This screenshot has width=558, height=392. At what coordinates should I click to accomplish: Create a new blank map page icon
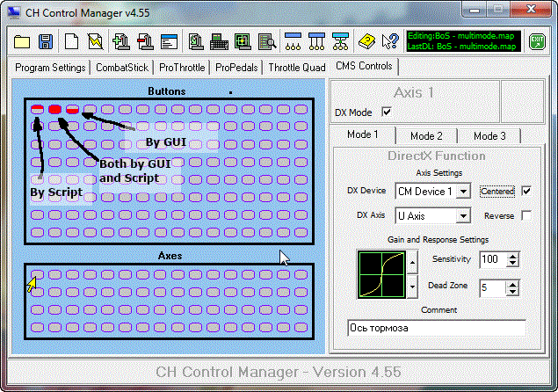point(71,41)
